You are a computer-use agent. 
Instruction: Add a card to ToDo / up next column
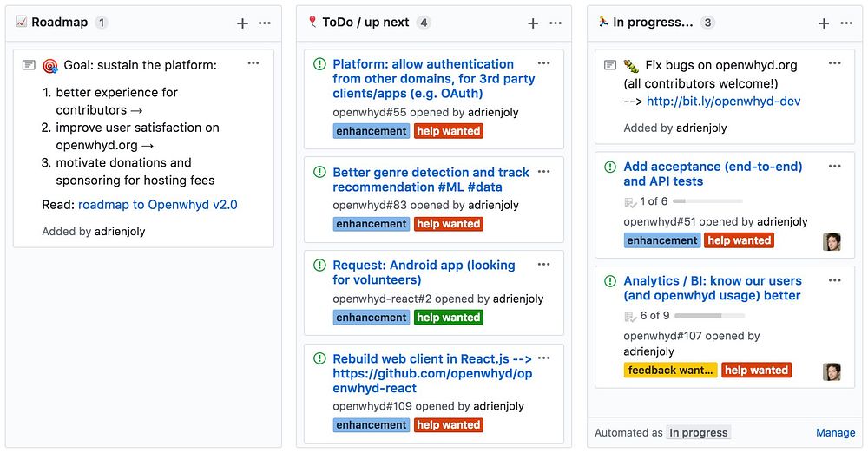click(533, 23)
